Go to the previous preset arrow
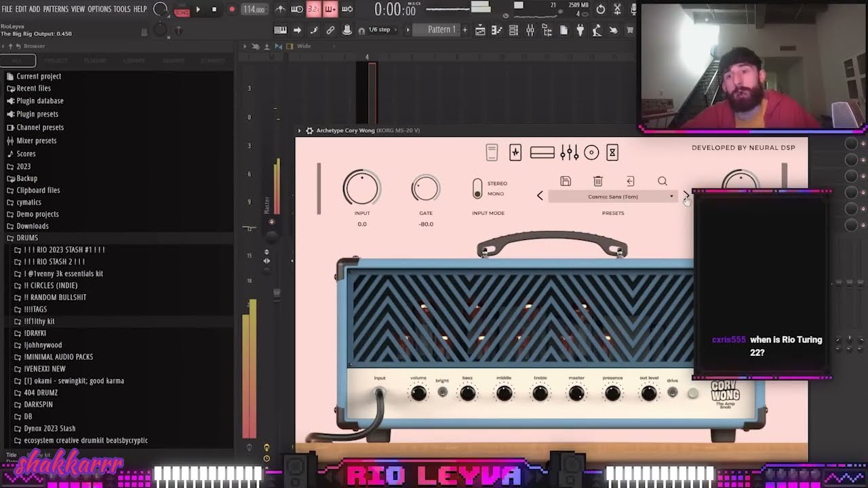This screenshot has height=488, width=868. pos(540,196)
